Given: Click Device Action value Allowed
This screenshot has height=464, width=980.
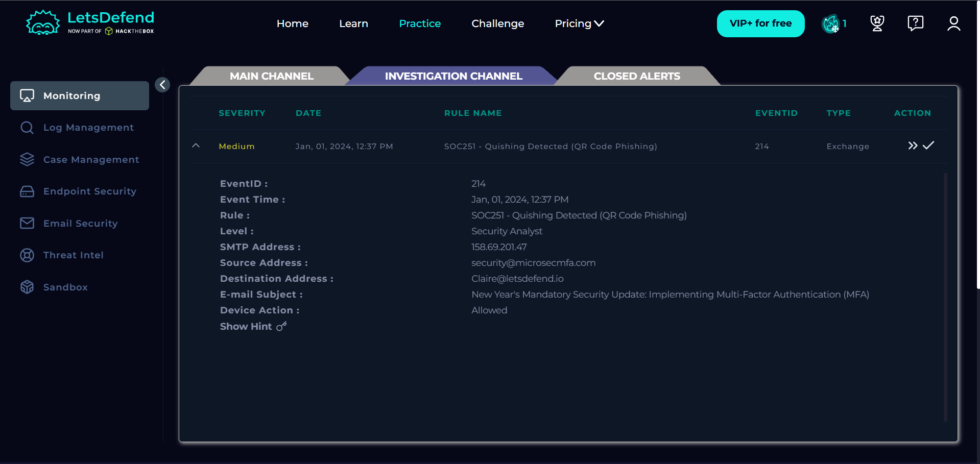Looking at the screenshot, I should coord(489,310).
